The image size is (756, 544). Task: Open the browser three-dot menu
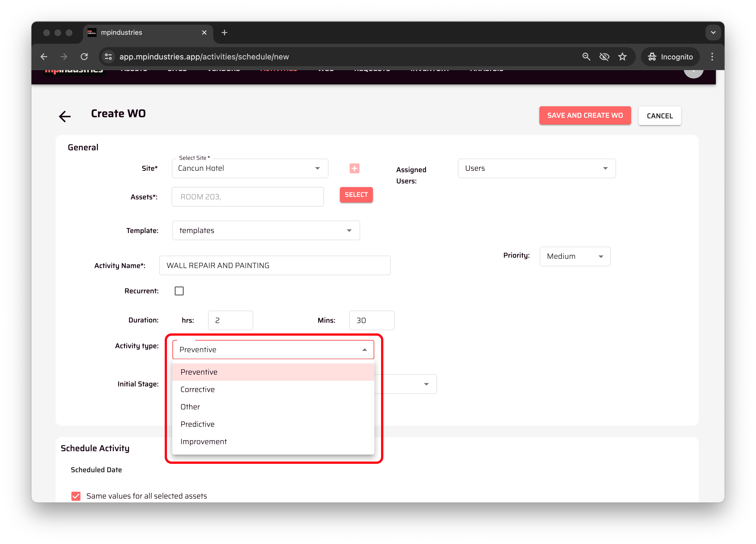coord(712,57)
